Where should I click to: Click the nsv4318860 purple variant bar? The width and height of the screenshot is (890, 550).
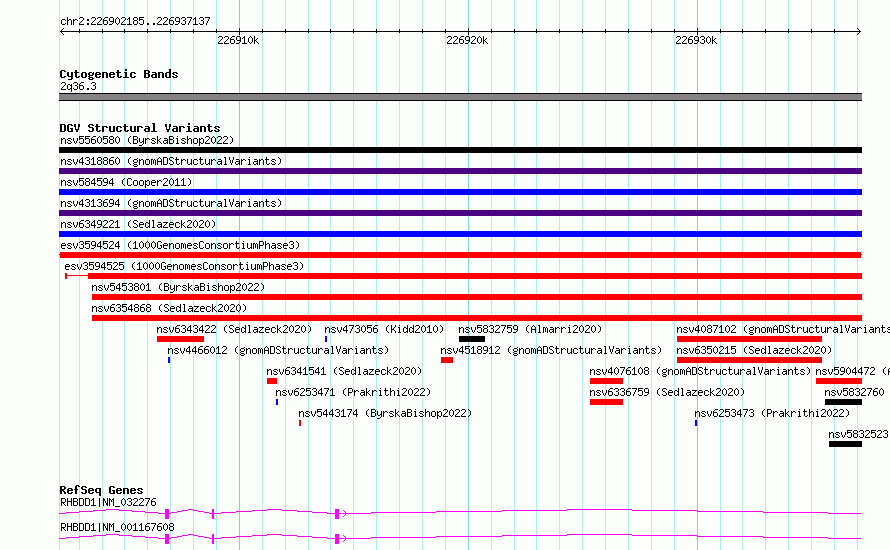460,171
